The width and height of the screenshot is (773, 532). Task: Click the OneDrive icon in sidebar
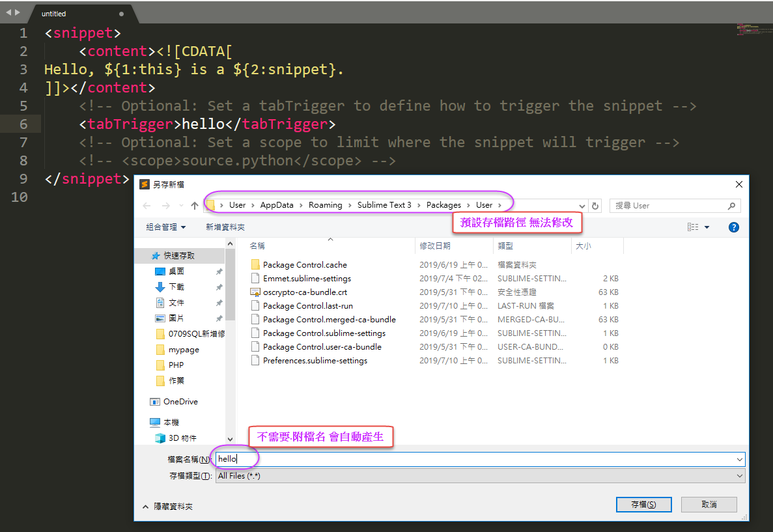tap(155, 402)
